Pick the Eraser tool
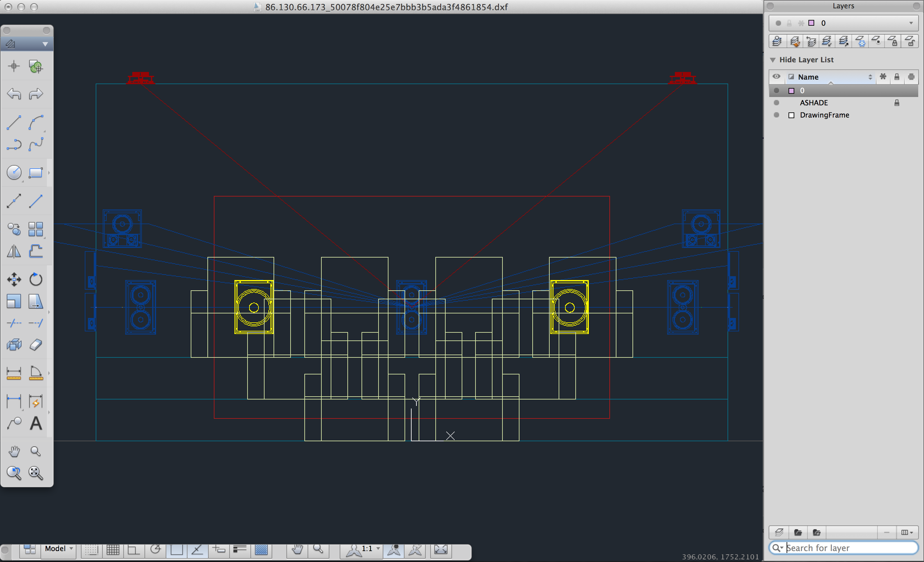The height and width of the screenshot is (562, 924). pos(36,345)
